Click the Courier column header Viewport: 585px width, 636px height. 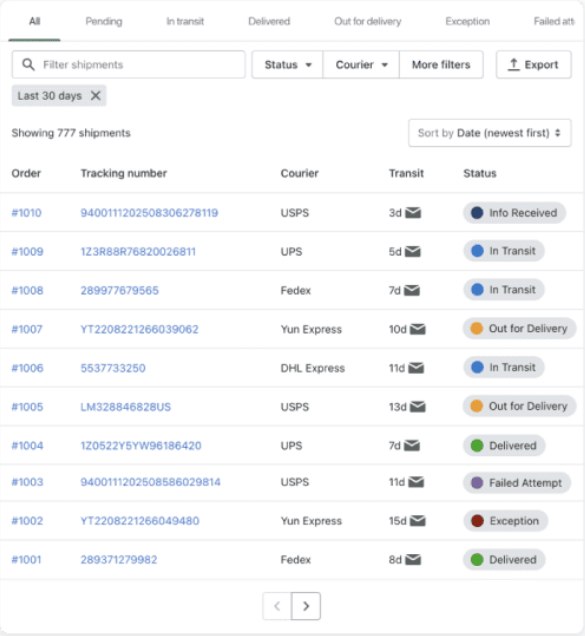click(299, 173)
